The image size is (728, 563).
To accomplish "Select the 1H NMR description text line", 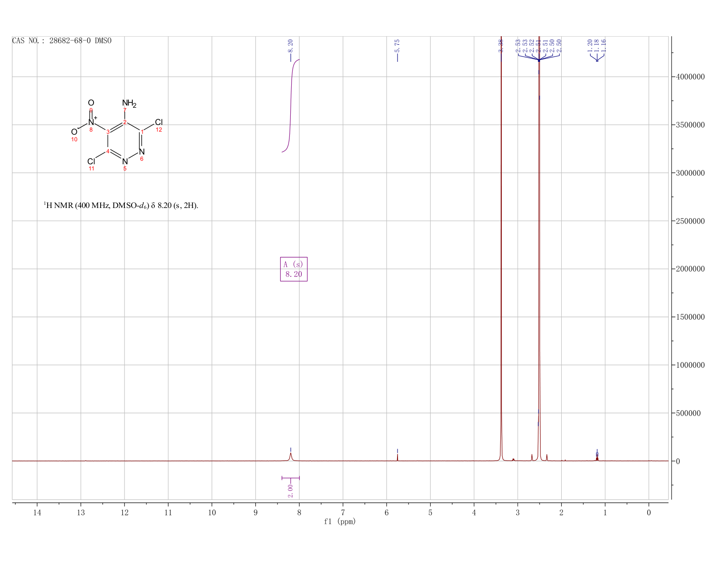I will pyautogui.click(x=121, y=205).
